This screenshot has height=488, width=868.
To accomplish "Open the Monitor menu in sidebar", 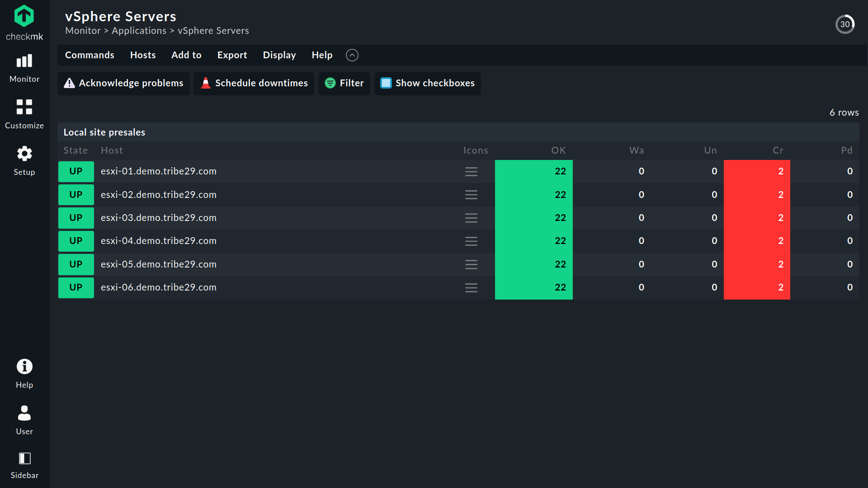I will [24, 68].
